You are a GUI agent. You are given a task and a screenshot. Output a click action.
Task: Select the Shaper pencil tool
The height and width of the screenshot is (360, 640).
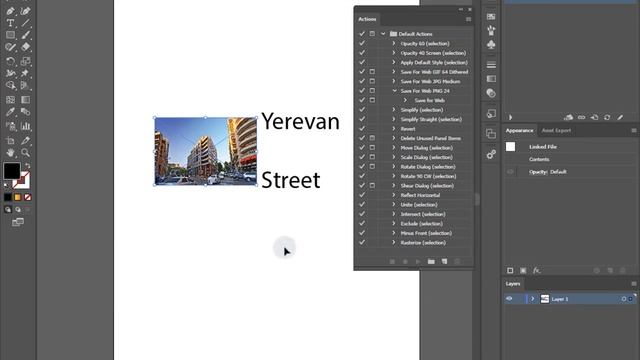10,47
